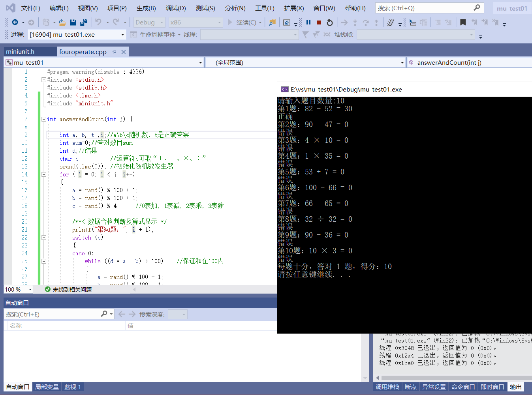Click the Open File folder icon
532x395 pixels.
pos(62,22)
